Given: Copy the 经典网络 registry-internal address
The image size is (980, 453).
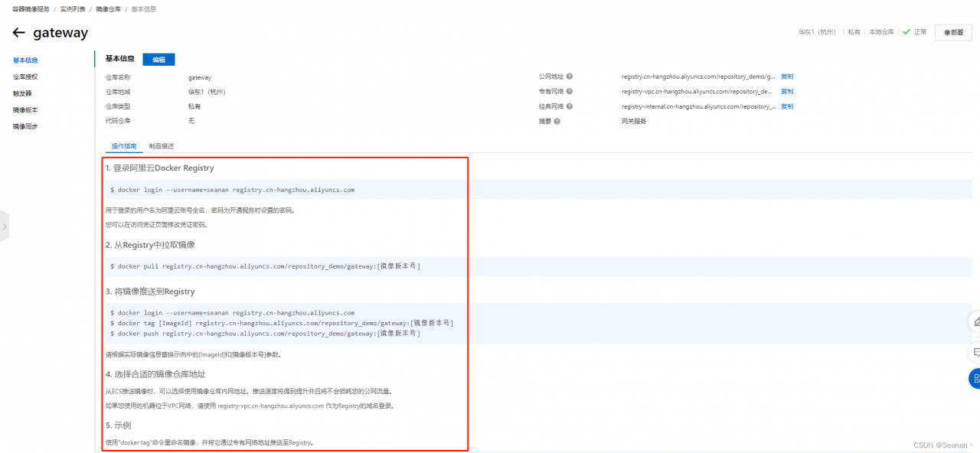Looking at the screenshot, I should (787, 106).
